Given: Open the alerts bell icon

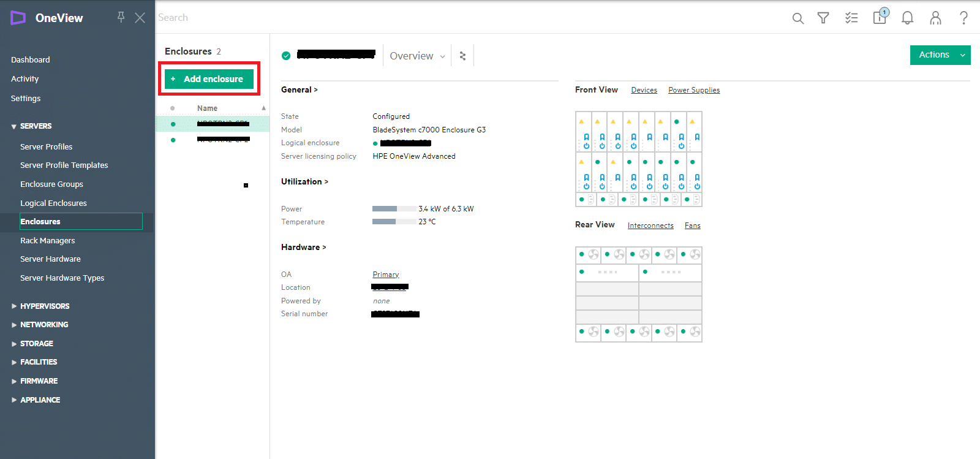Looking at the screenshot, I should [907, 18].
